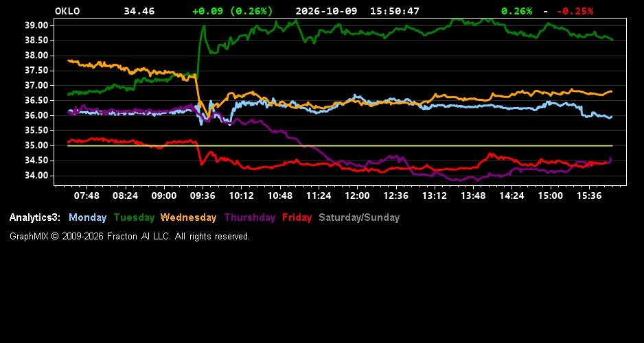Screen dimensions: 644x343
Task: Click the 36.00 y-axis label
Action: pos(37,116)
